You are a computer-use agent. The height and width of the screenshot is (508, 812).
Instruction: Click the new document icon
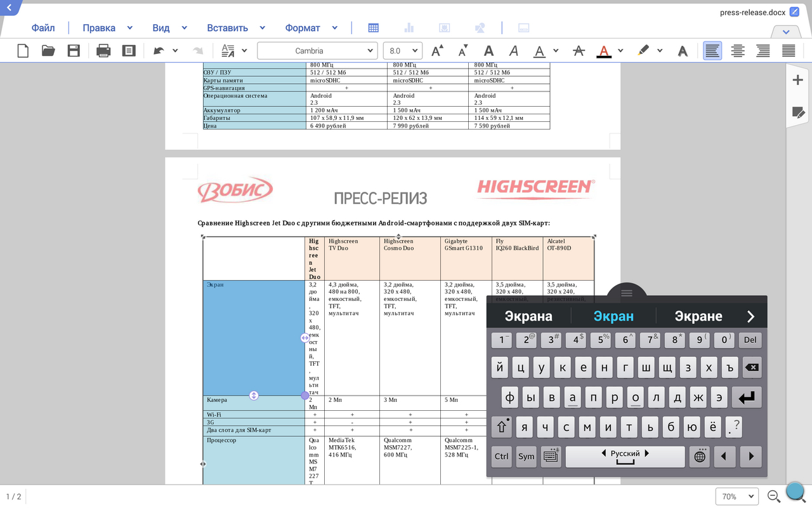tap(23, 51)
